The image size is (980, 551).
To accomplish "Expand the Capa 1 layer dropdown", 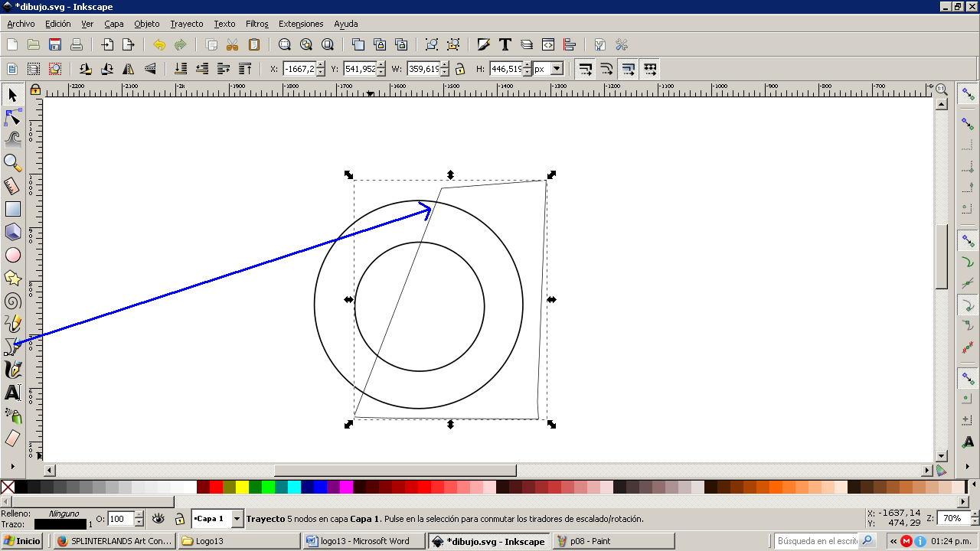I will pyautogui.click(x=237, y=519).
